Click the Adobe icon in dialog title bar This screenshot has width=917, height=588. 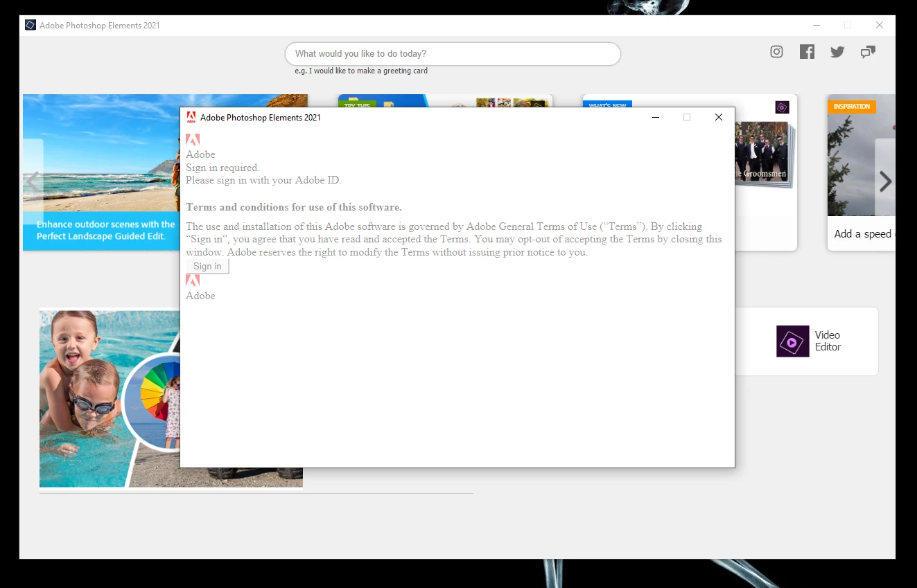click(x=191, y=117)
